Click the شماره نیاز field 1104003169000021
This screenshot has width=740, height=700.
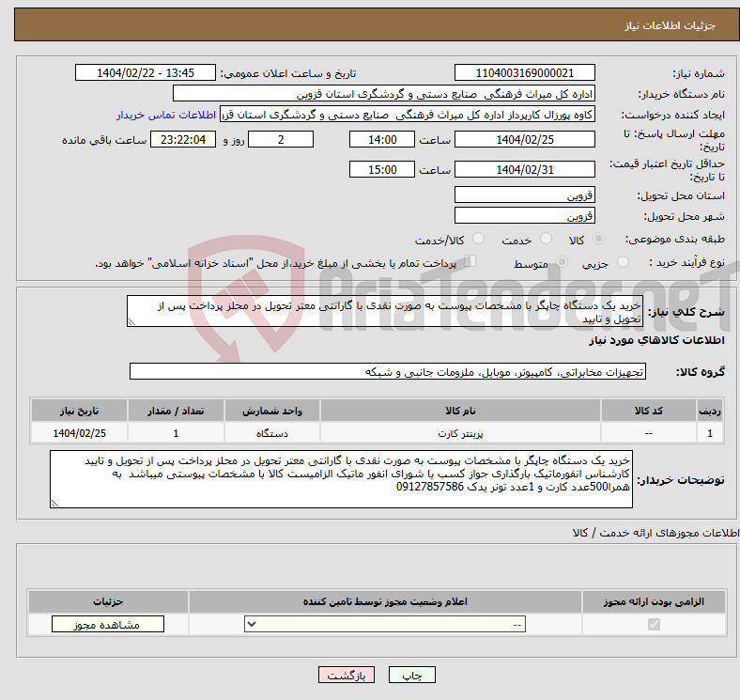524,72
